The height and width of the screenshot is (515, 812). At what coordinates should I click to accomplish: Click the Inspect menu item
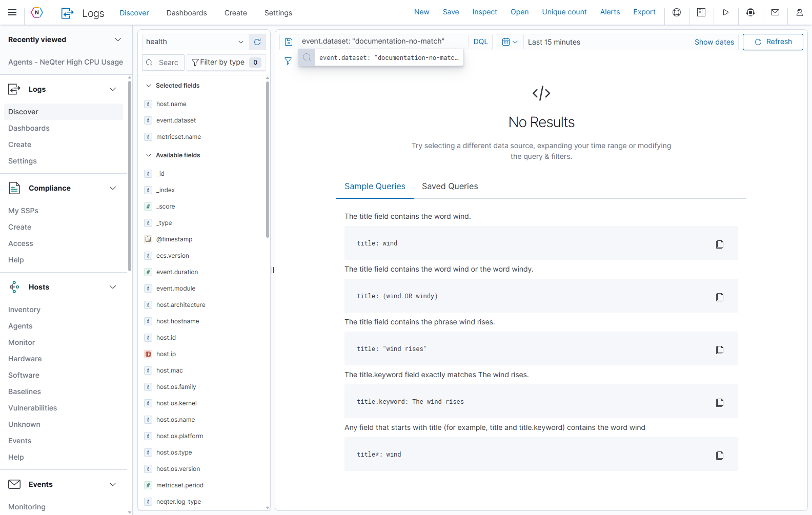pyautogui.click(x=484, y=12)
